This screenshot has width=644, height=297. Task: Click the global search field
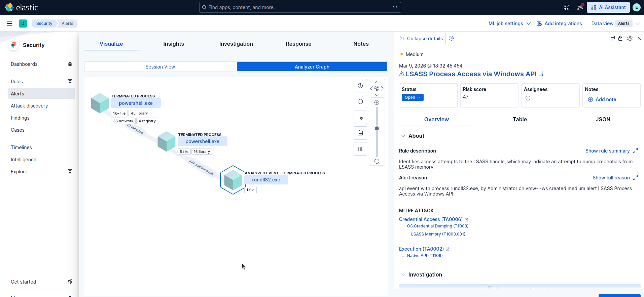pyautogui.click(x=299, y=7)
